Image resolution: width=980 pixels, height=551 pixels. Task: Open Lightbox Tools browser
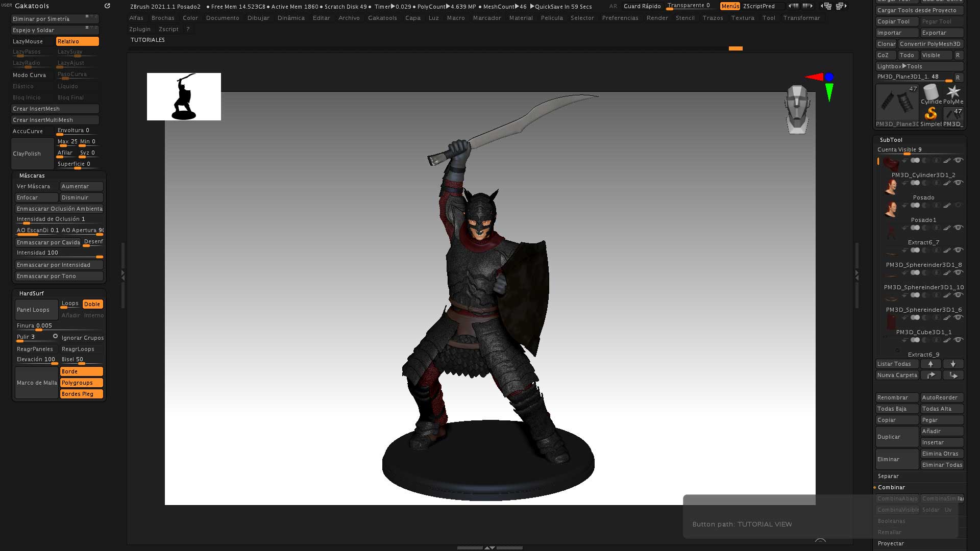[919, 66]
